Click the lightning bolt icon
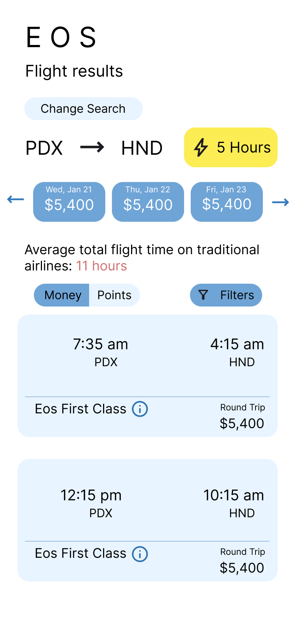 pos(201,147)
